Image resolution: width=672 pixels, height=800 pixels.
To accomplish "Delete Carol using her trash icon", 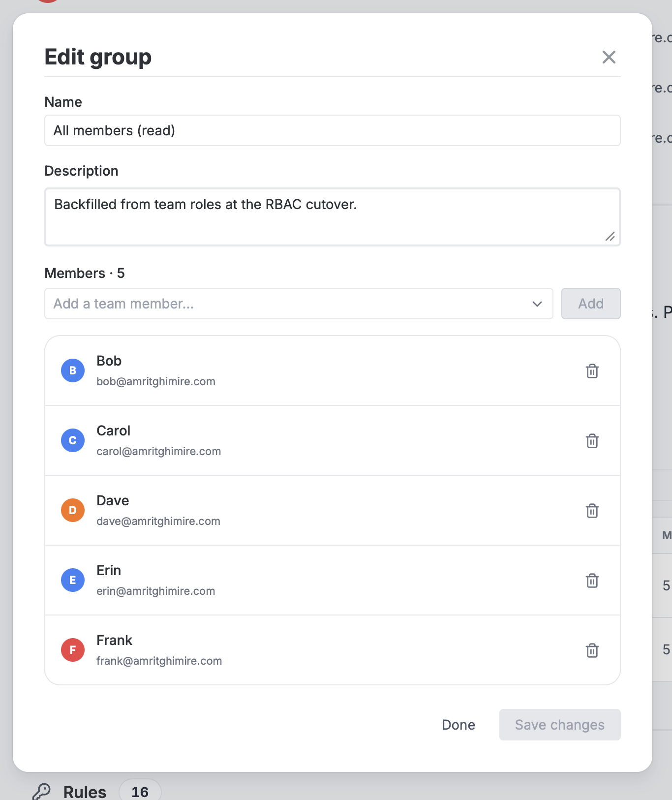I will pos(592,441).
